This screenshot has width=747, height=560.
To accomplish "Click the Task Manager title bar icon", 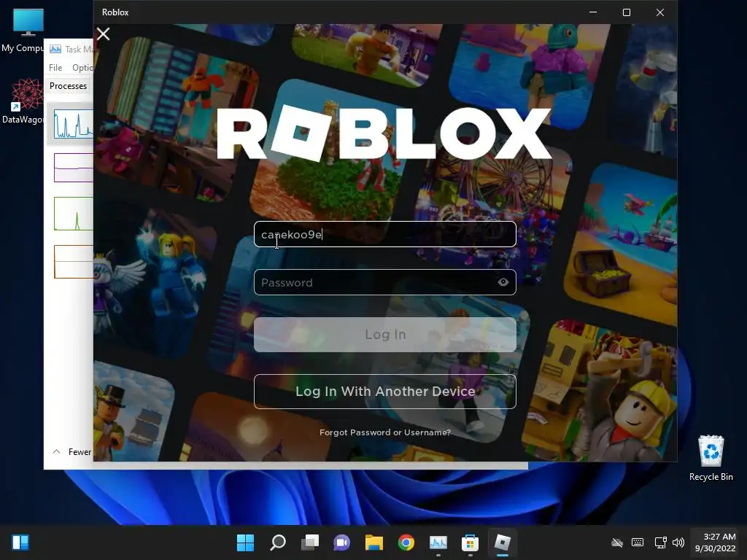I will [x=55, y=49].
